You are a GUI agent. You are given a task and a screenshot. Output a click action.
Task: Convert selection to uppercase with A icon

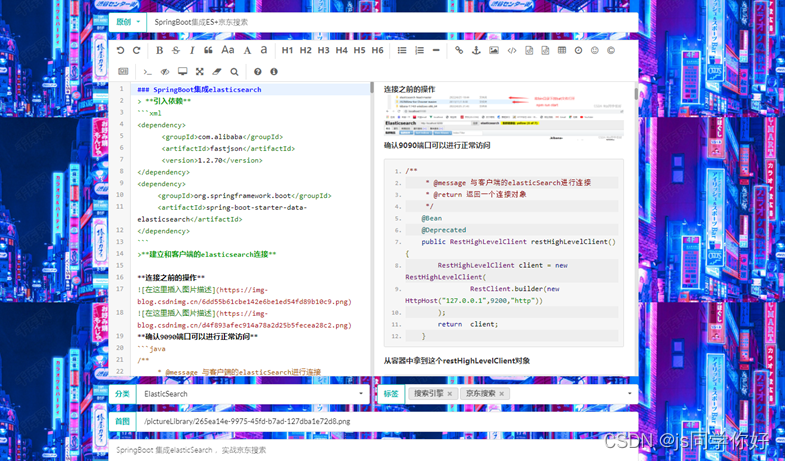pyautogui.click(x=247, y=50)
